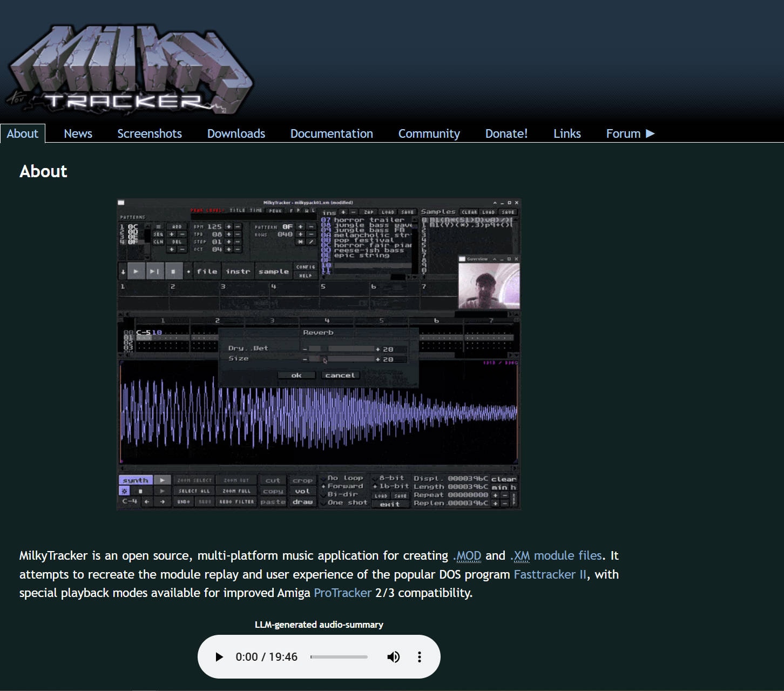
Task: Open the Donate! page
Action: pyautogui.click(x=506, y=133)
